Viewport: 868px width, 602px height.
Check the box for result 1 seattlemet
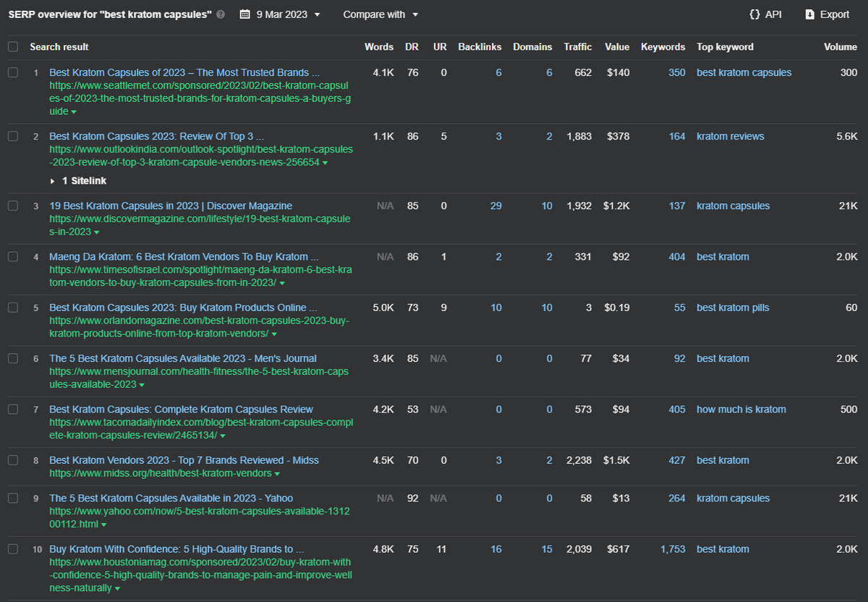click(13, 72)
